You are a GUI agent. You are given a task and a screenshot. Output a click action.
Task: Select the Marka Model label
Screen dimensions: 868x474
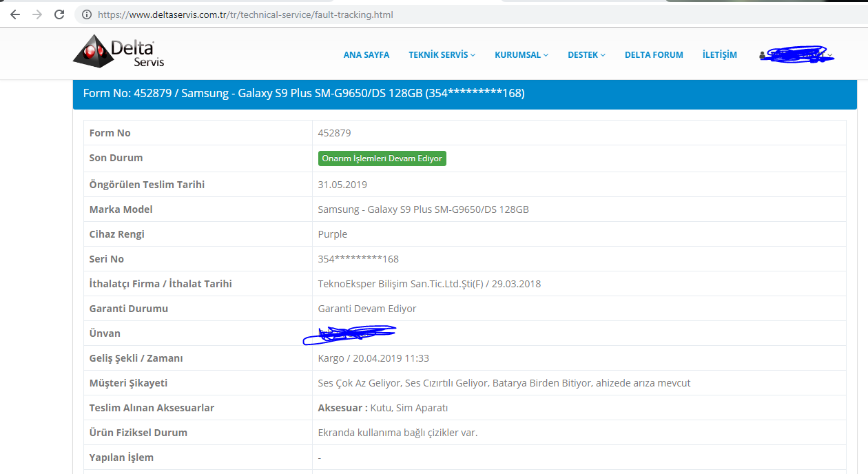(x=121, y=209)
